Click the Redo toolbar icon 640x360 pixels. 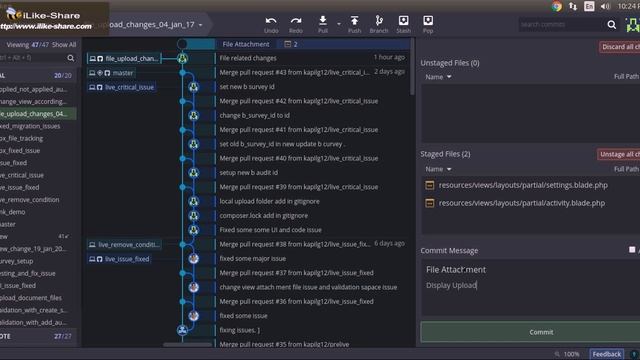[x=296, y=24]
